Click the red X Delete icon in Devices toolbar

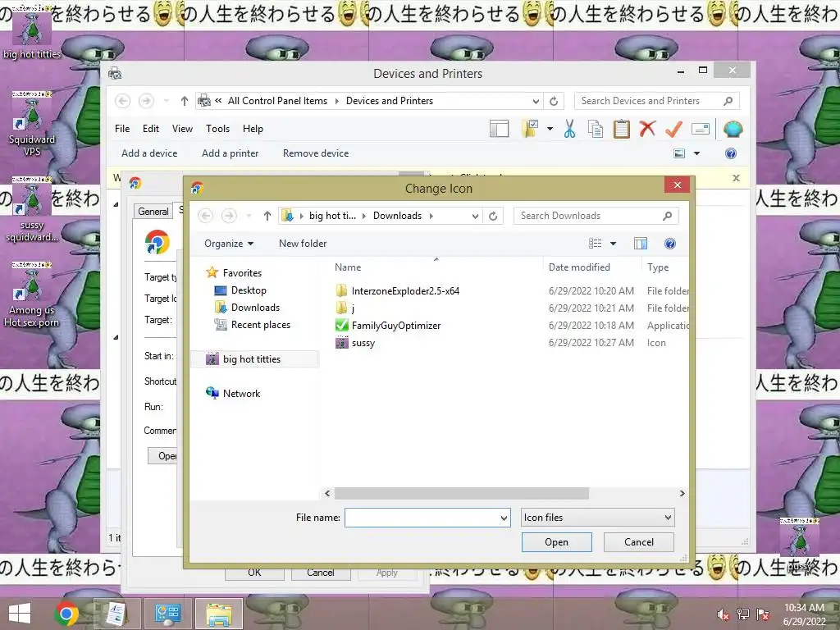point(647,129)
